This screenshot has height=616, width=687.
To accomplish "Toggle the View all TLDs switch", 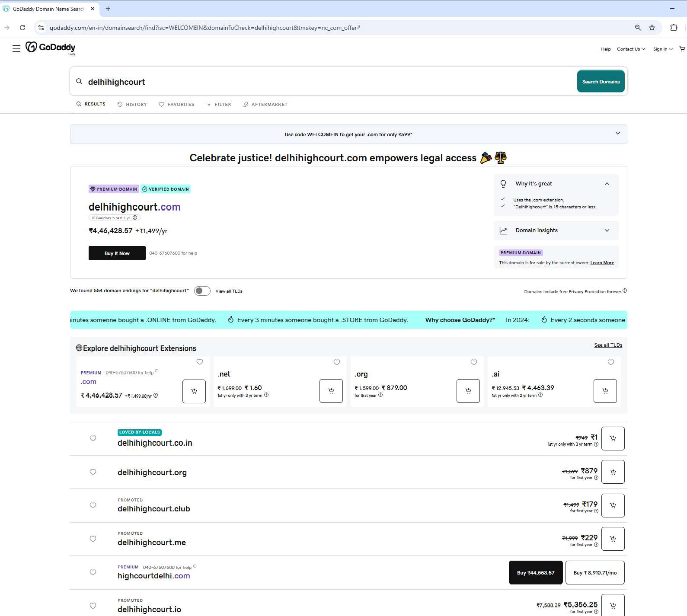I will coord(202,291).
